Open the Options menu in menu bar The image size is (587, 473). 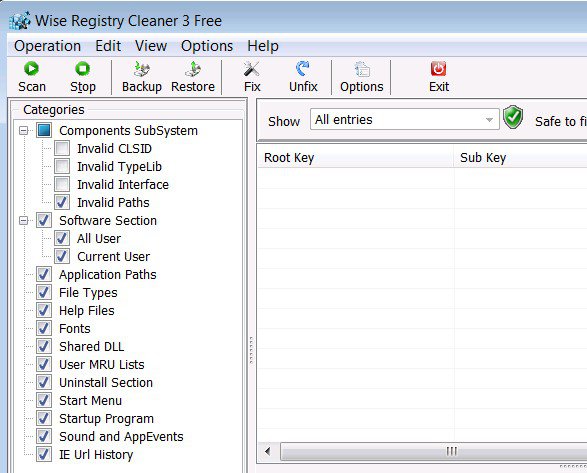[x=207, y=46]
